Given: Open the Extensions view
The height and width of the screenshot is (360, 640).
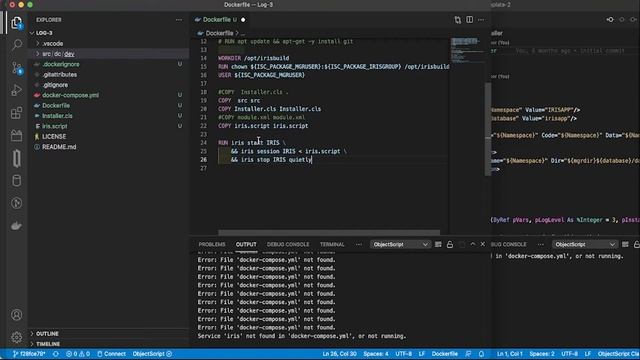Looking at the screenshot, I should pyautogui.click(x=16, y=113).
